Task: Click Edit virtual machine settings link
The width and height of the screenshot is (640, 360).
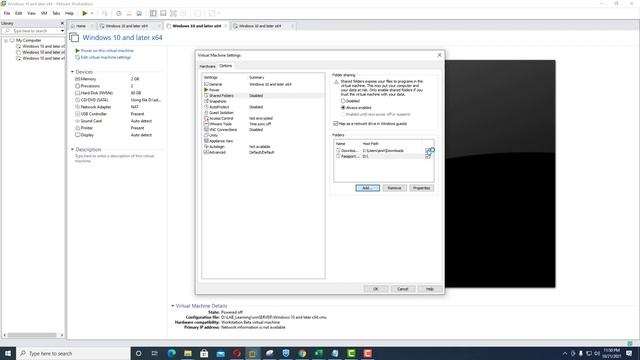Action: (x=106, y=57)
